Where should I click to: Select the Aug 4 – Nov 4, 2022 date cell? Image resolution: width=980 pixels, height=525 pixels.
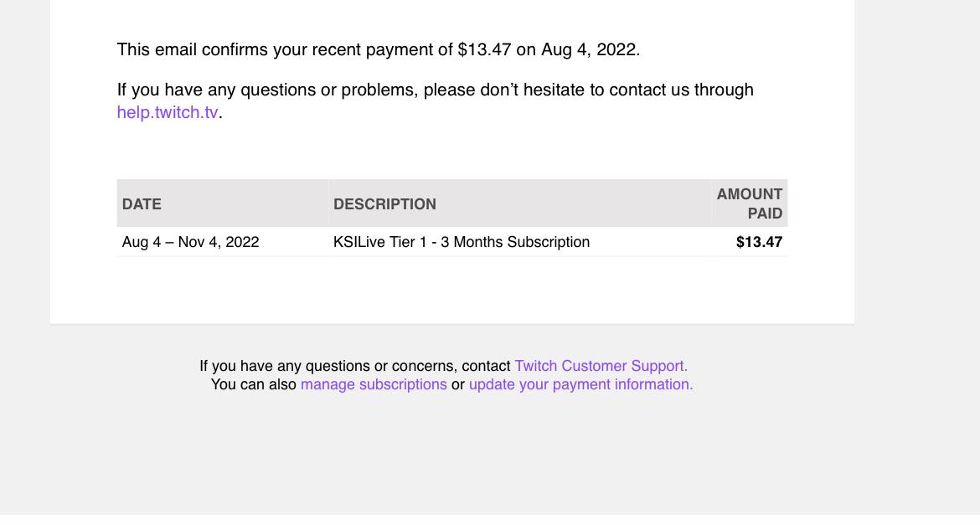pos(191,242)
